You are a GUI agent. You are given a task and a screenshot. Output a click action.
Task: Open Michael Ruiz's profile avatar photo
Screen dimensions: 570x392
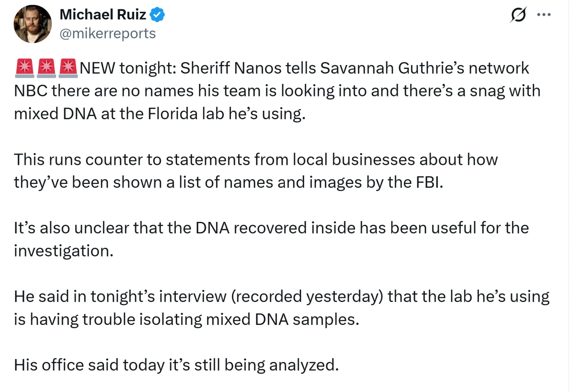[33, 24]
